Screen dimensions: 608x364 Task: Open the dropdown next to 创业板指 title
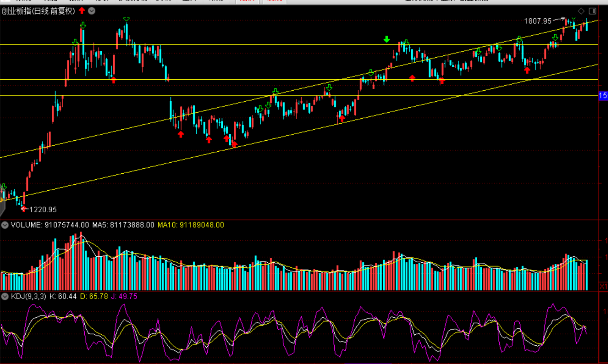click(92, 11)
